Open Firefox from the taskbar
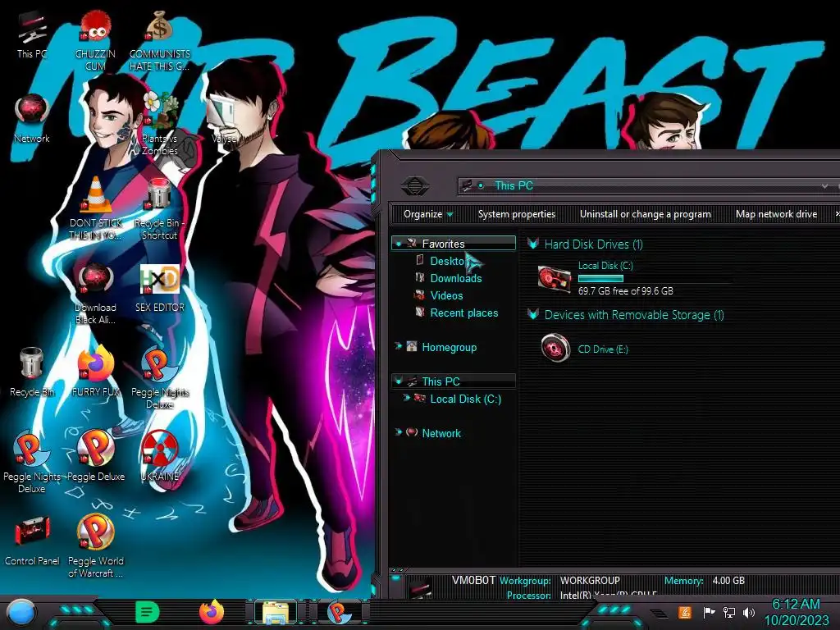The width and height of the screenshot is (840, 630). tap(212, 612)
